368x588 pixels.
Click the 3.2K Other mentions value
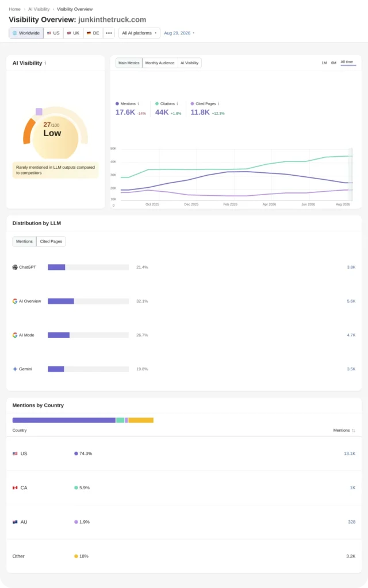pos(351,556)
